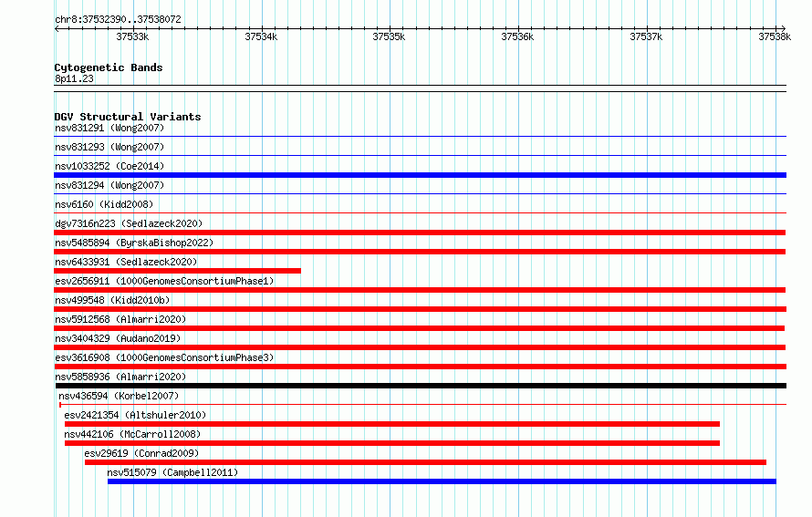This screenshot has width=812, height=517.
Task: Open esv3616908 (1000GenomesConsortiumPhase3) label
Action: pyautogui.click(x=164, y=357)
